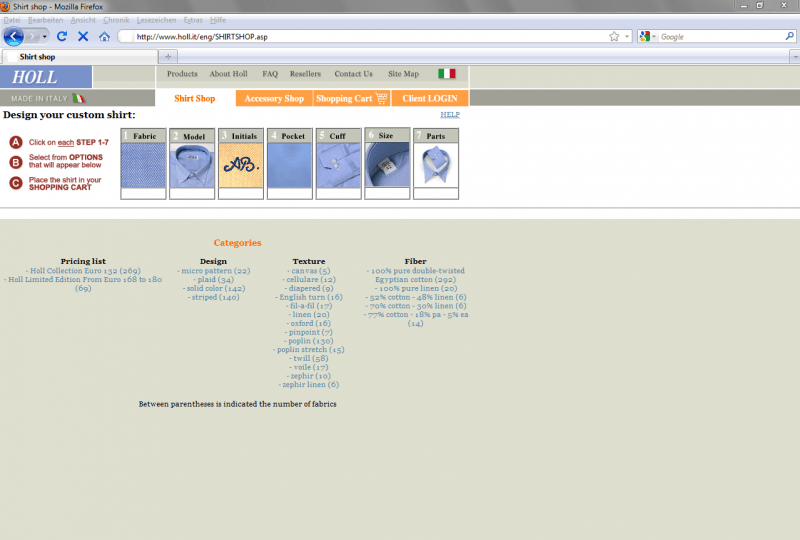Select step 4 Pocket image
The image size is (800, 540).
[x=290, y=165]
